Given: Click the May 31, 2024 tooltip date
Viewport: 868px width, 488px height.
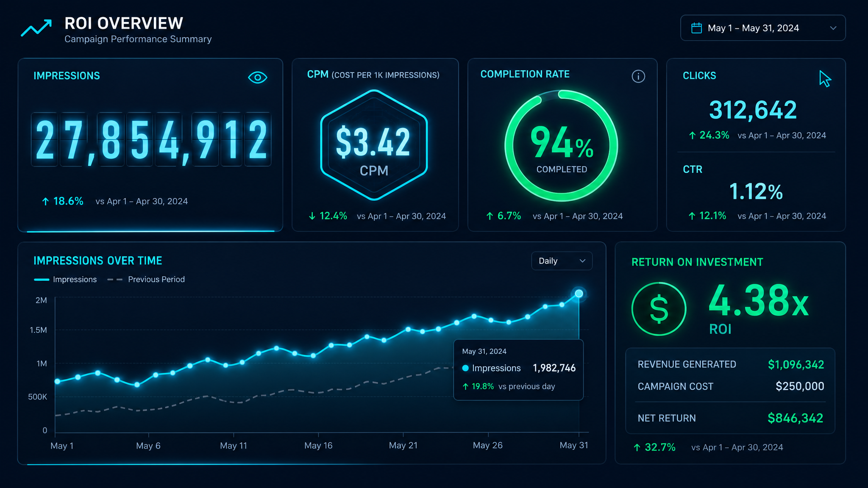Looking at the screenshot, I should pyautogui.click(x=484, y=352).
